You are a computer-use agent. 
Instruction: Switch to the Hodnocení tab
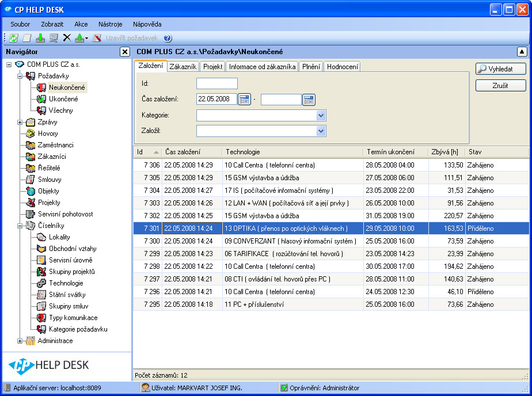click(343, 67)
